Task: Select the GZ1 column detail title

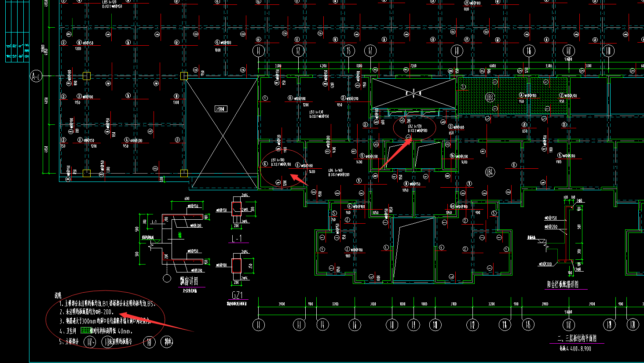Action: tap(237, 295)
